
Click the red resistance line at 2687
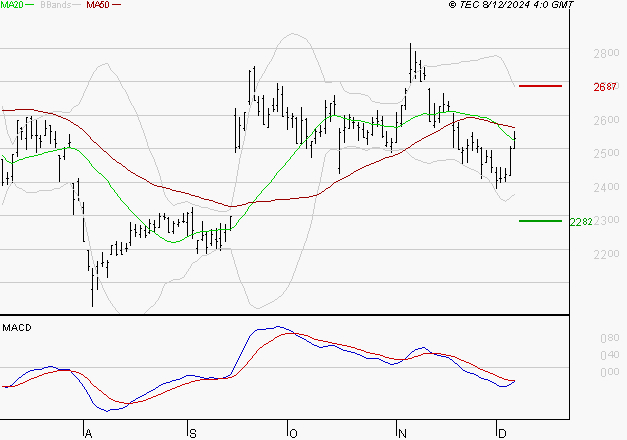point(541,86)
